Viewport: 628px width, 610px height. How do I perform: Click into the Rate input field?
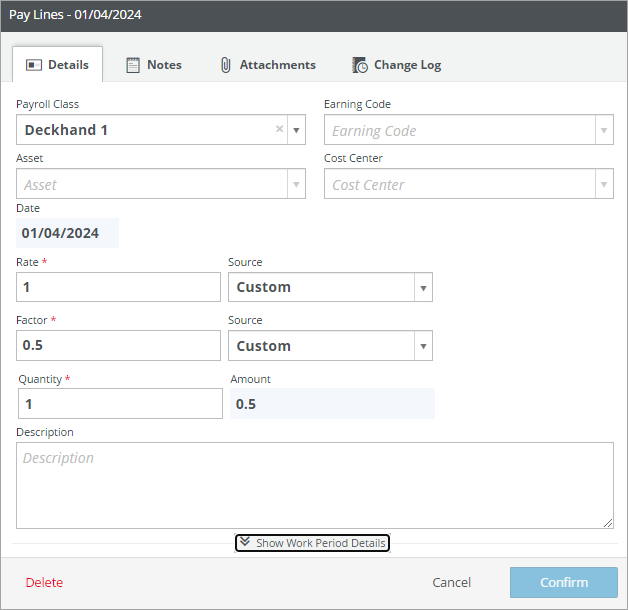pos(118,287)
